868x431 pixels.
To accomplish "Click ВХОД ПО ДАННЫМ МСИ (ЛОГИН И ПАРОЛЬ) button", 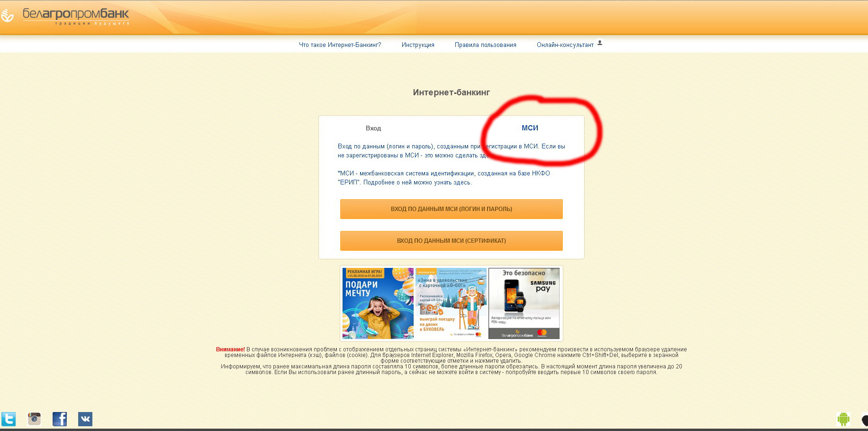I will tap(451, 209).
